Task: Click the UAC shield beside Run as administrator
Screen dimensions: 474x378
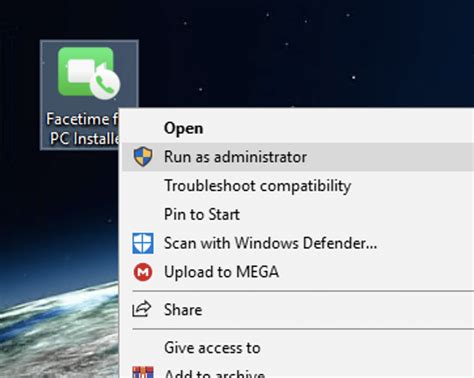Action: pos(143,157)
